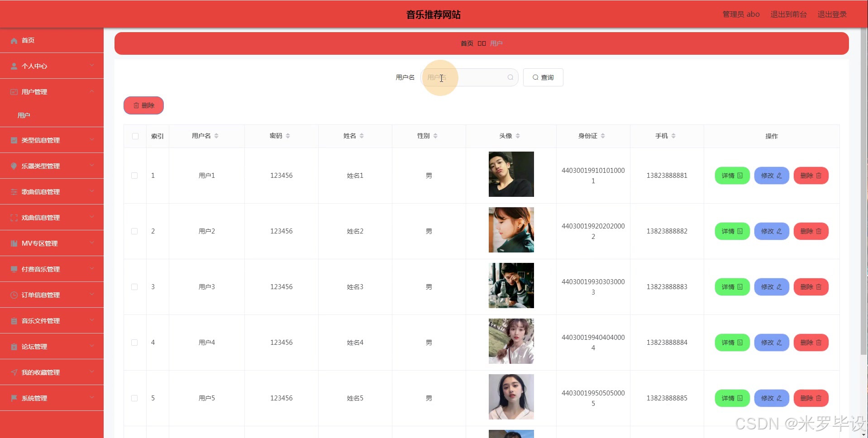Click the icon next to 歌曲信息管理
This screenshot has width=868, height=438.
[14, 192]
